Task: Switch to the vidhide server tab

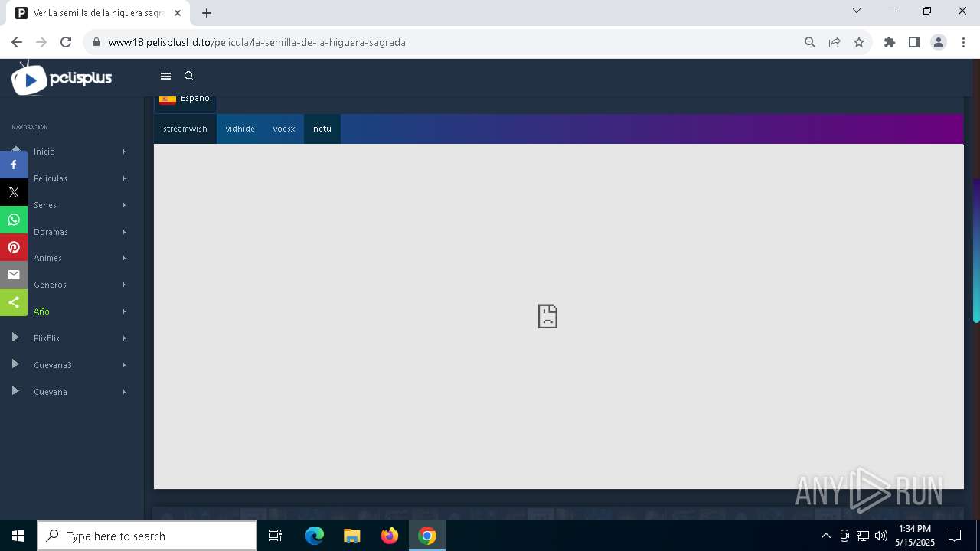Action: coord(240,129)
